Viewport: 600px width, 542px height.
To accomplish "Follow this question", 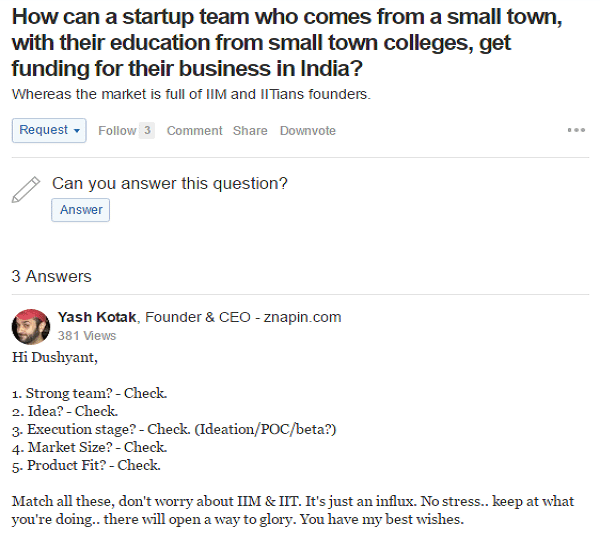I will [x=116, y=130].
